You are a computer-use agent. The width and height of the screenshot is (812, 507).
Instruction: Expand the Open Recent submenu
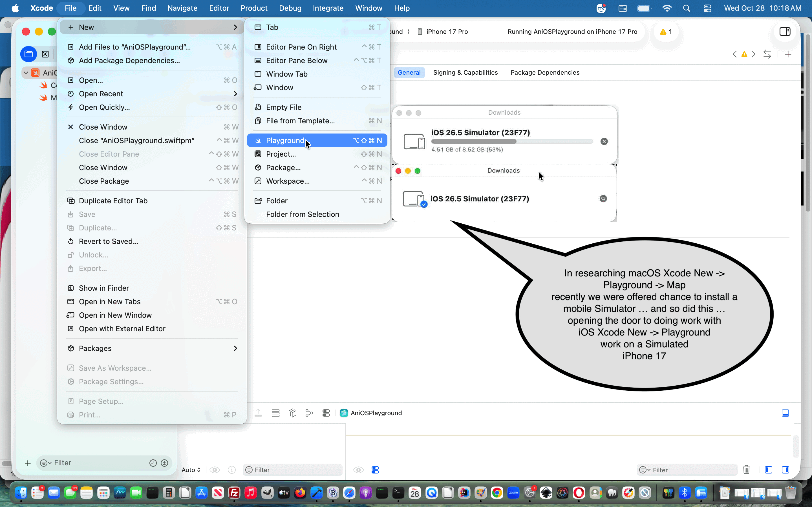point(152,94)
